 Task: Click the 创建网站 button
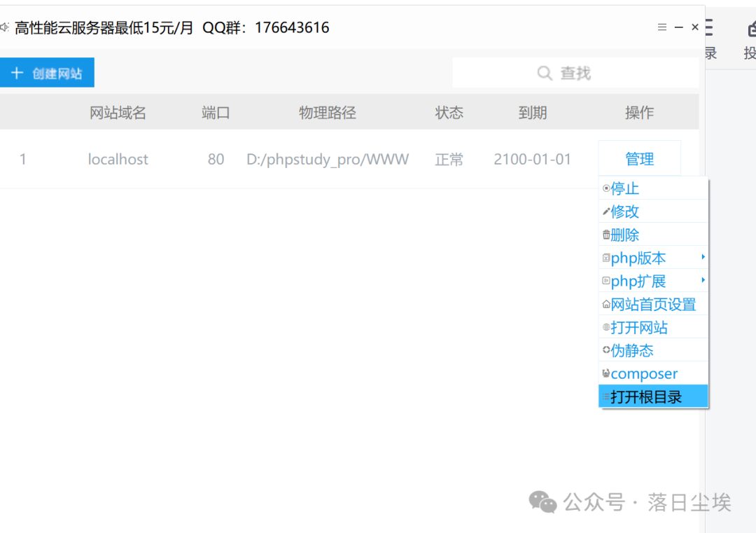click(x=47, y=73)
